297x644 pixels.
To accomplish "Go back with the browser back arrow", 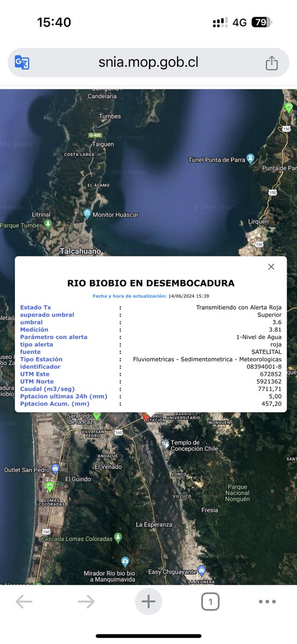I will tap(24, 602).
